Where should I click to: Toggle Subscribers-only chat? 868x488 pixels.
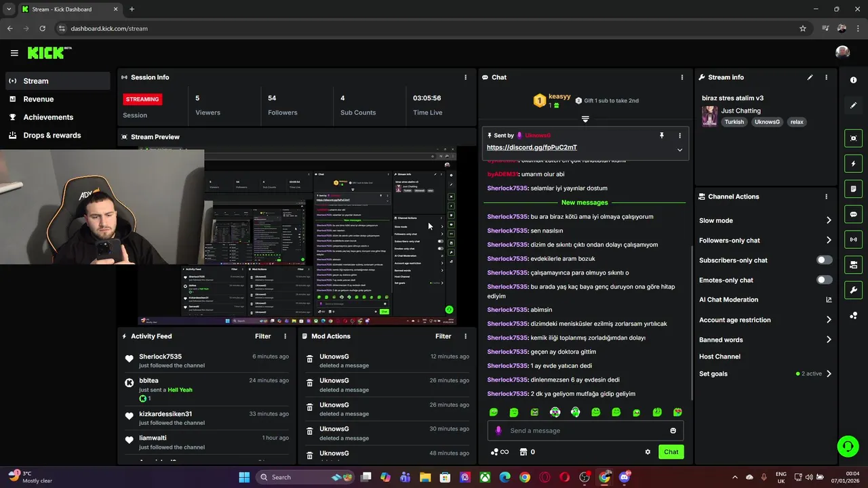[x=824, y=260]
